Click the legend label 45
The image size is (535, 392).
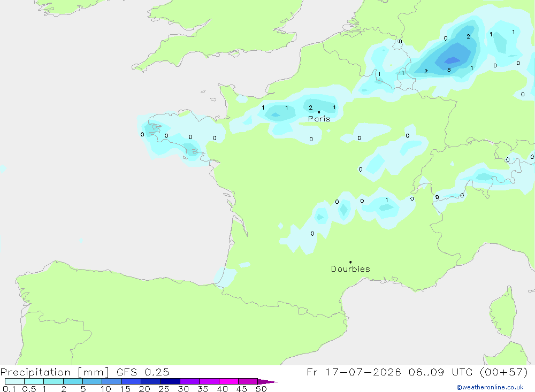click(x=242, y=389)
